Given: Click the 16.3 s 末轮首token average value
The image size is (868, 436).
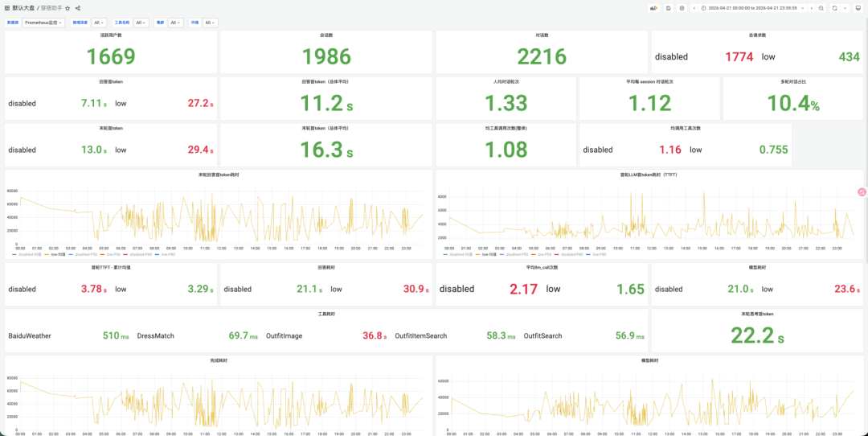Looking at the screenshot, I should [x=326, y=150].
